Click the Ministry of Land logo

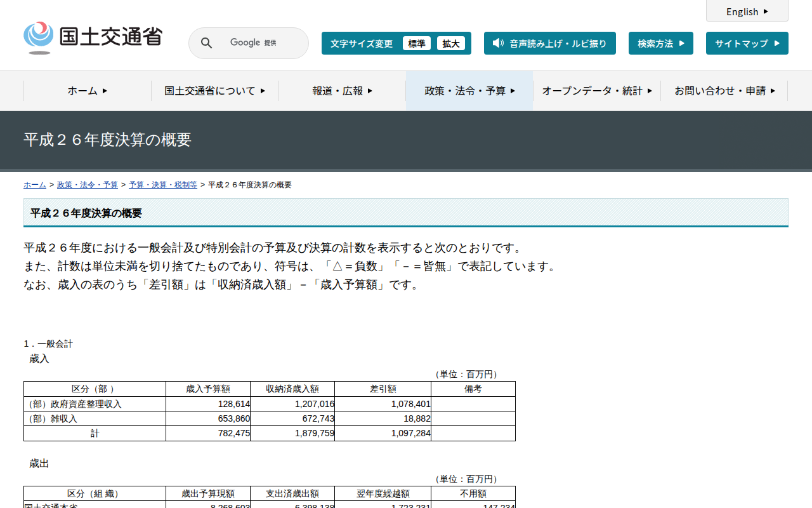pyautogui.click(x=93, y=37)
